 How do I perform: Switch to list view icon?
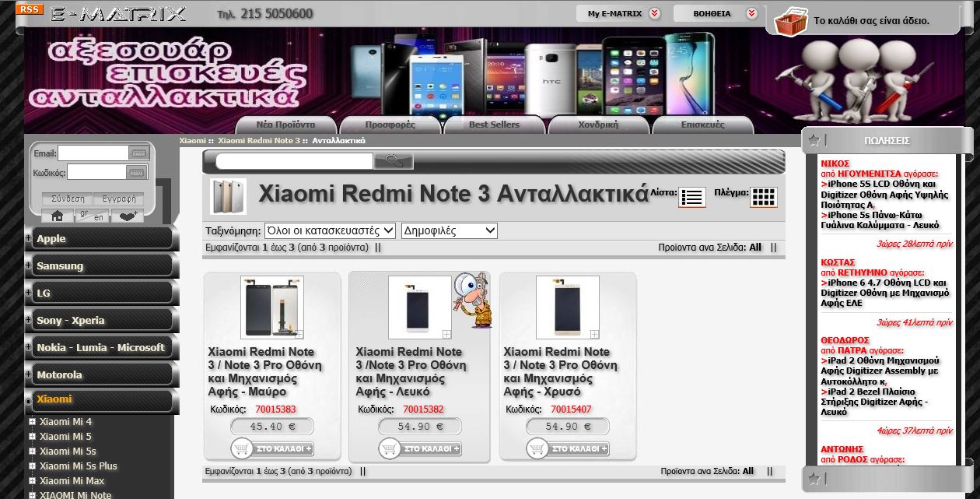point(692,197)
